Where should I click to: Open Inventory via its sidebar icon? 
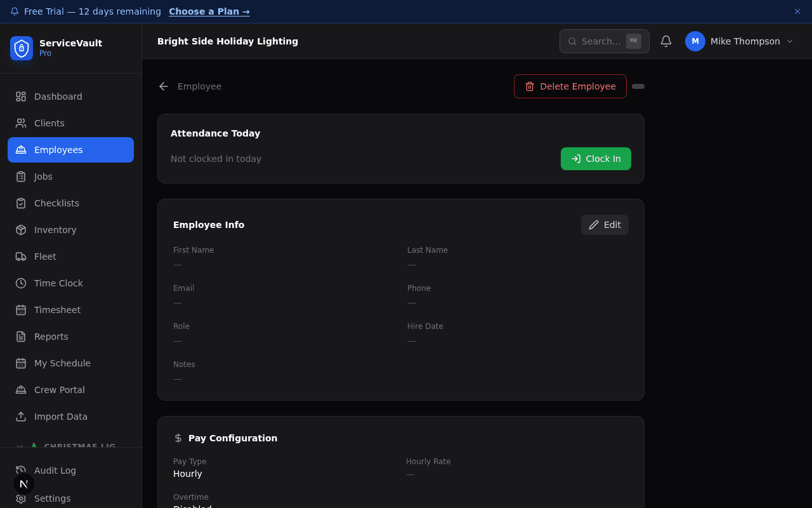click(x=21, y=230)
